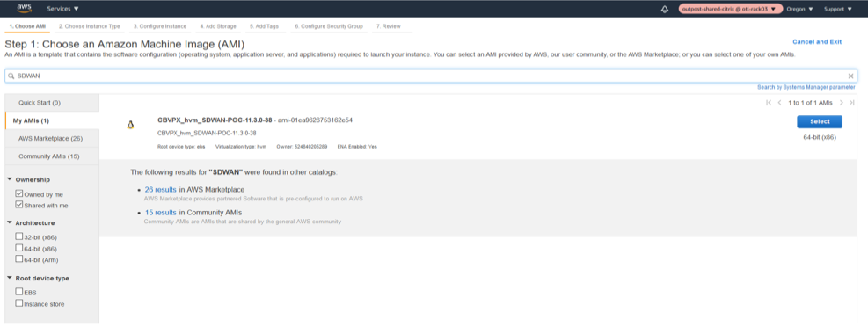Open the My AMIs (1) catalog tab
The height and width of the screenshot is (327, 868).
pos(52,120)
